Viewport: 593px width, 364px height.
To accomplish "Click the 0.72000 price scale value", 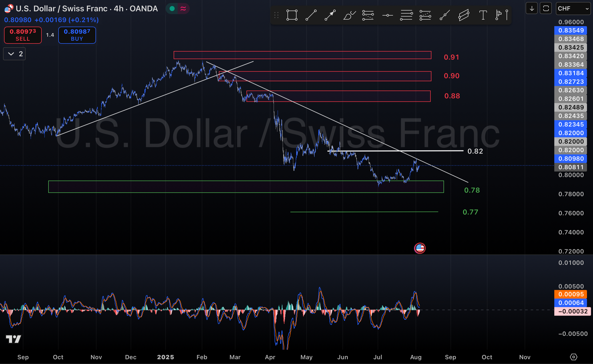I will point(571,251).
